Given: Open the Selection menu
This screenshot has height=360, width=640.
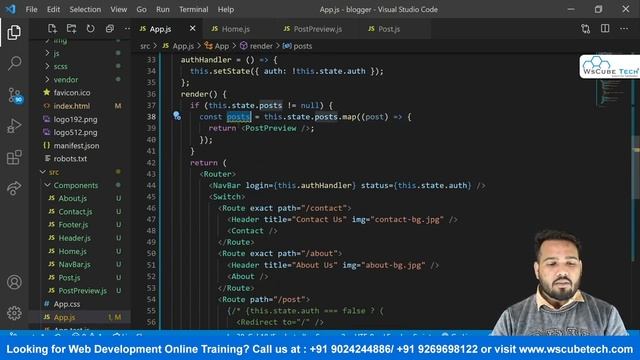Looking at the screenshot, I should point(85,9).
